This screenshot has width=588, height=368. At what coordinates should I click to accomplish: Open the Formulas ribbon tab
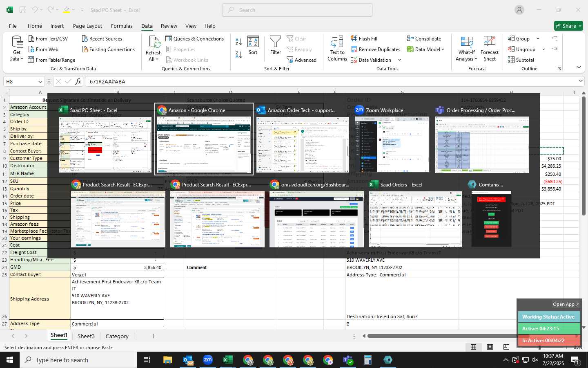122,26
